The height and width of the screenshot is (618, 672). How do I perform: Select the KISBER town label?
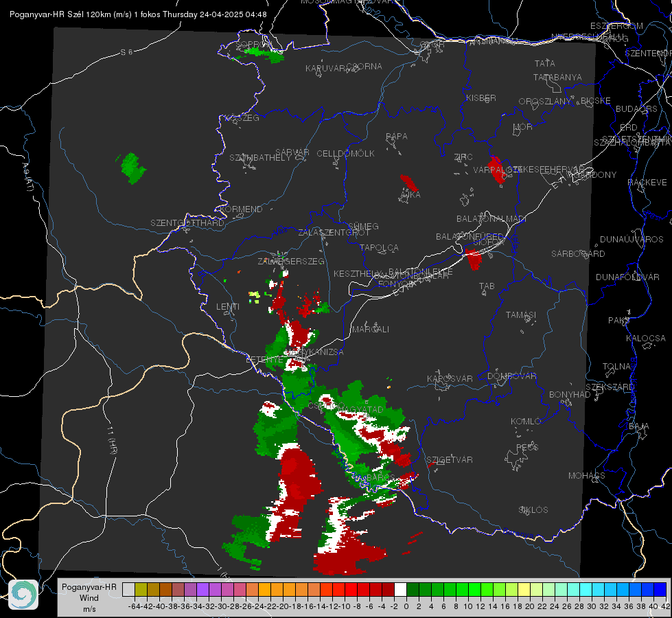(x=481, y=98)
